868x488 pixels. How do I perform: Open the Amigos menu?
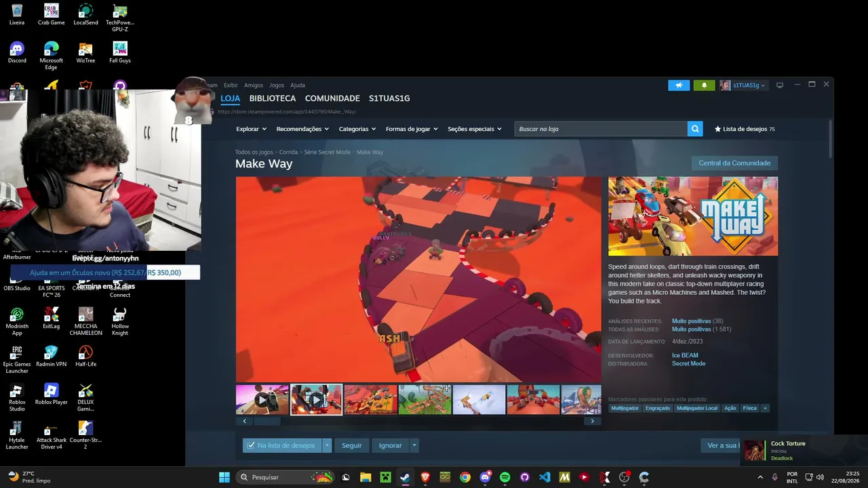(254, 85)
